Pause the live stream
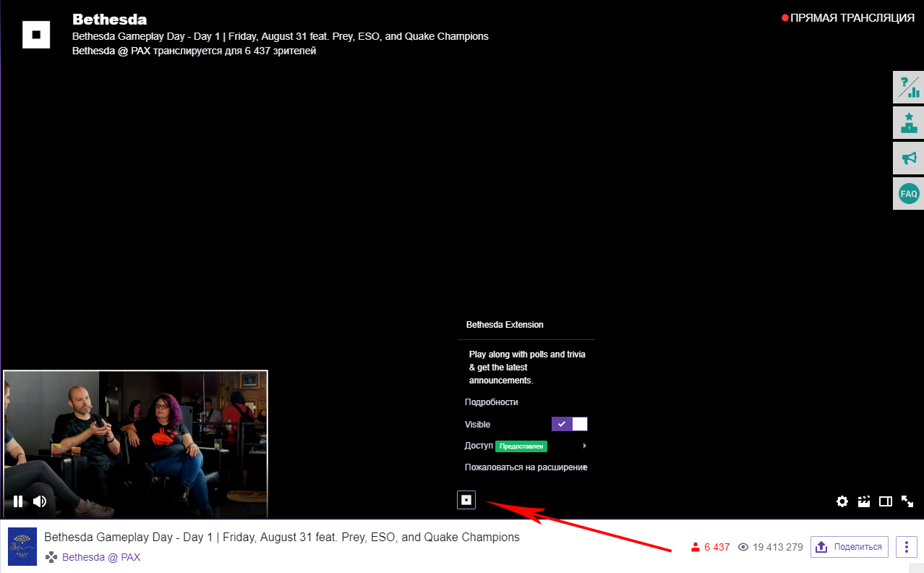This screenshot has height=573, width=924. pos(18,501)
